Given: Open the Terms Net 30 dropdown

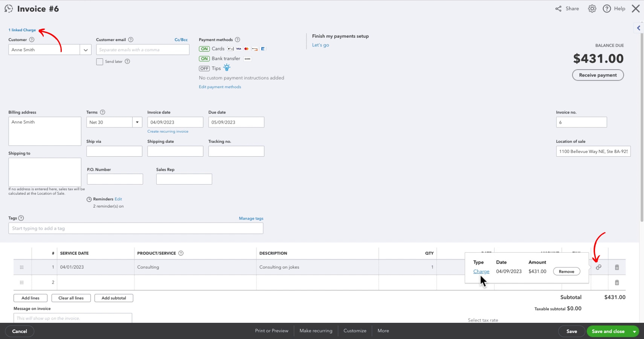Looking at the screenshot, I should pos(137,122).
